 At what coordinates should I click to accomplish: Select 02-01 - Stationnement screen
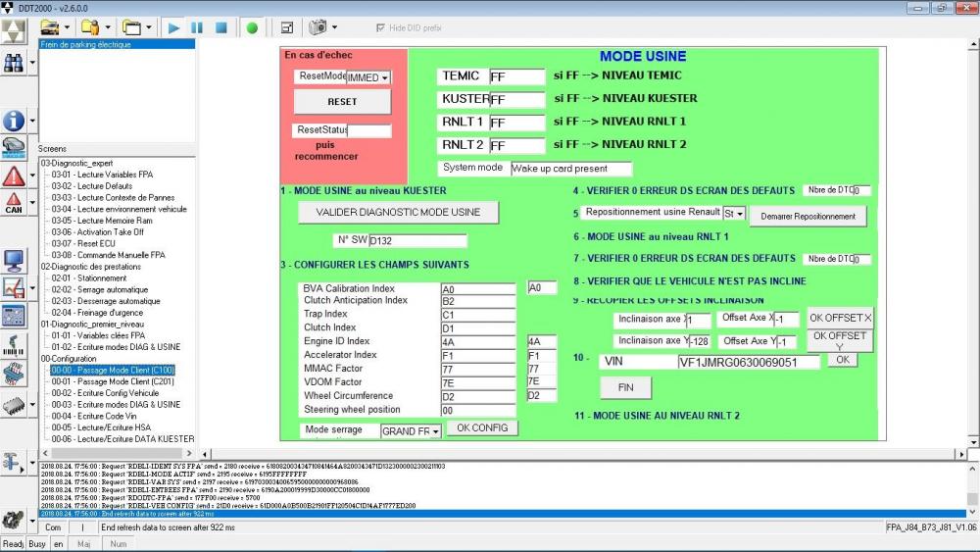click(89, 278)
